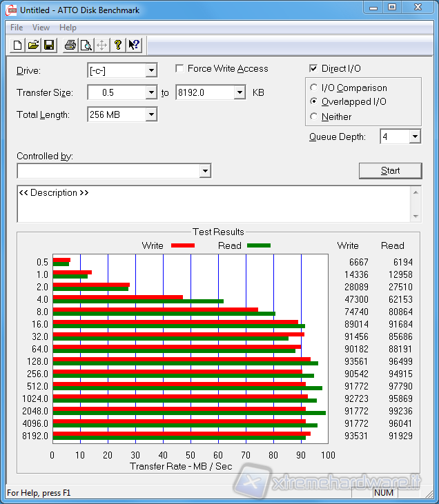
Task: Click the New file toolbar icon
Action: (x=18, y=46)
